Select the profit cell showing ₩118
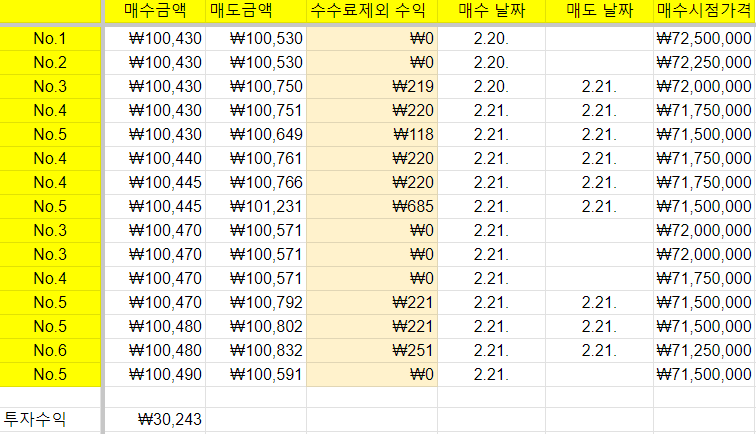Image resolution: width=756 pixels, height=434 pixels. [372, 135]
